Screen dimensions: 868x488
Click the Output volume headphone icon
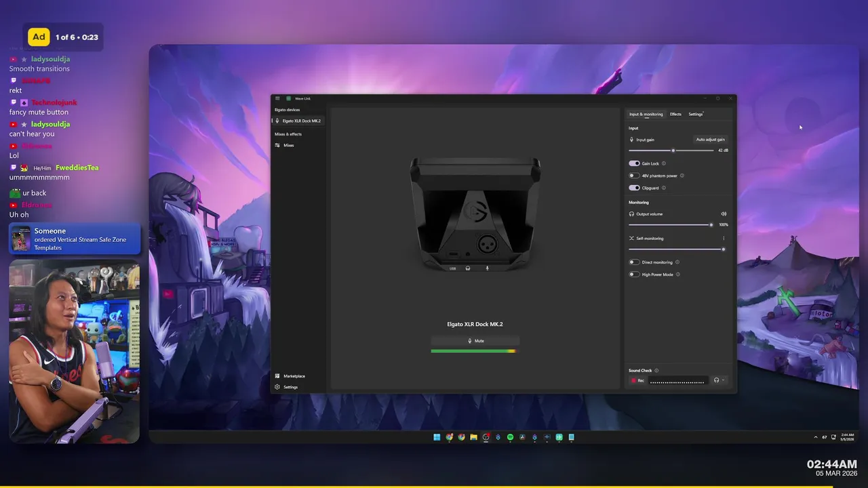coord(632,214)
